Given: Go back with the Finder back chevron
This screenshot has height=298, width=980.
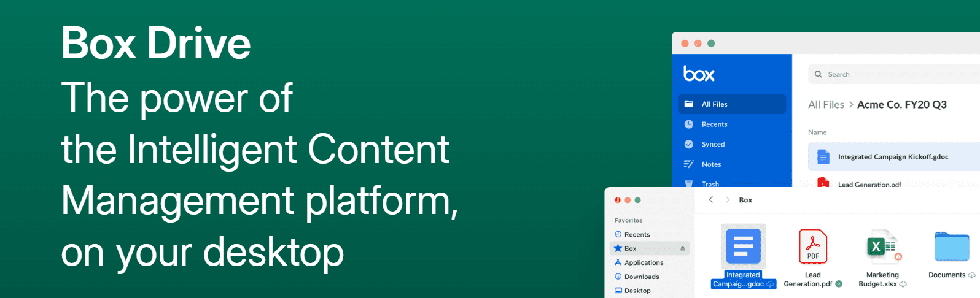Looking at the screenshot, I should pyautogui.click(x=710, y=200).
